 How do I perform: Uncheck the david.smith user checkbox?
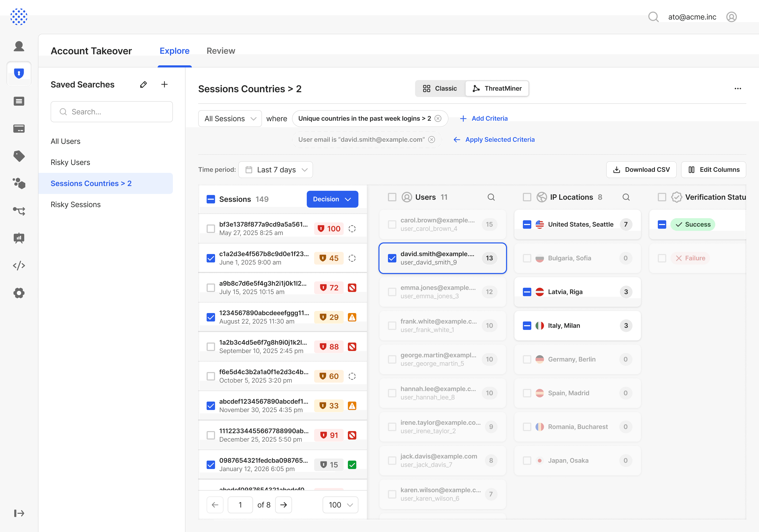[392, 258]
